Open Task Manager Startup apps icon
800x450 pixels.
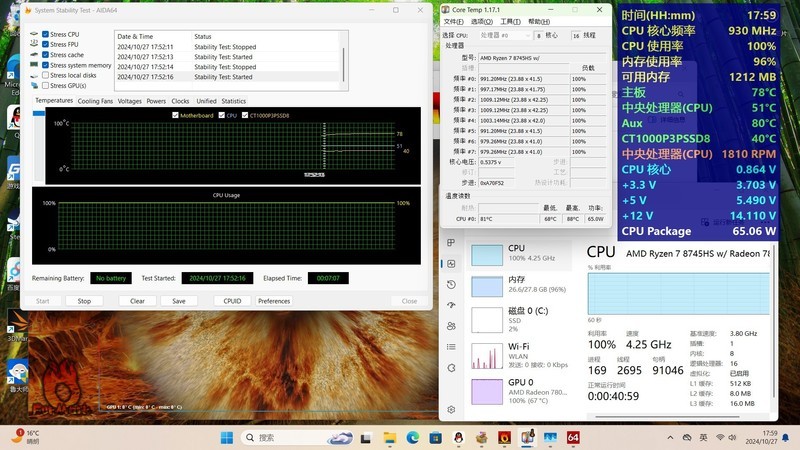click(451, 305)
